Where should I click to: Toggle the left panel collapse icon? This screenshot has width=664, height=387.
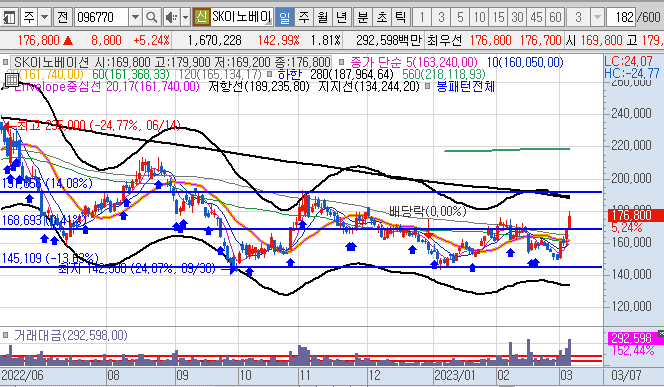[9, 17]
